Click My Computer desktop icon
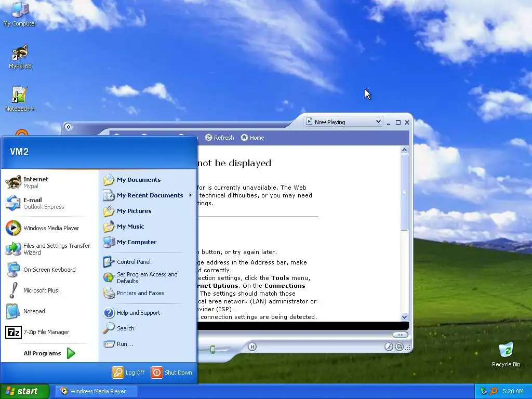 click(20, 14)
